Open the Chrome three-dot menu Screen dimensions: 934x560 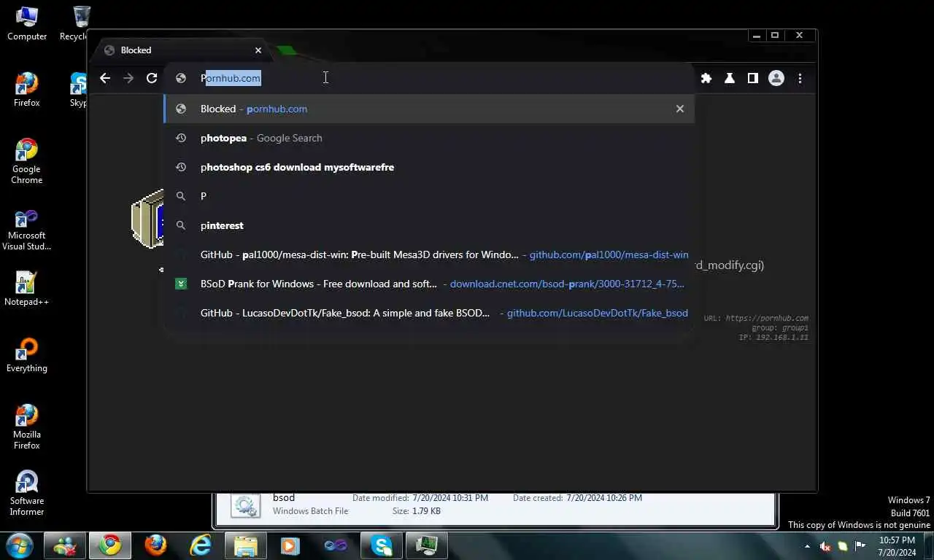click(x=800, y=78)
